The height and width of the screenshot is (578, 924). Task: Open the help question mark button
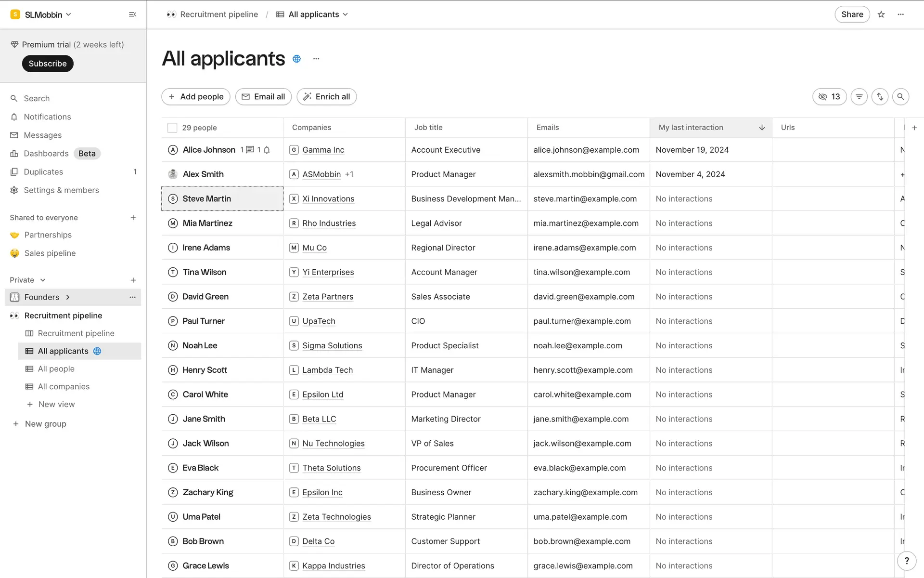pyautogui.click(x=907, y=561)
